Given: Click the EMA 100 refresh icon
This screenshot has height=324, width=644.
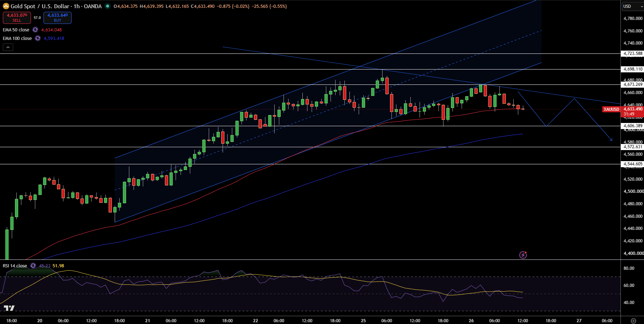Looking at the screenshot, I should [38, 38].
